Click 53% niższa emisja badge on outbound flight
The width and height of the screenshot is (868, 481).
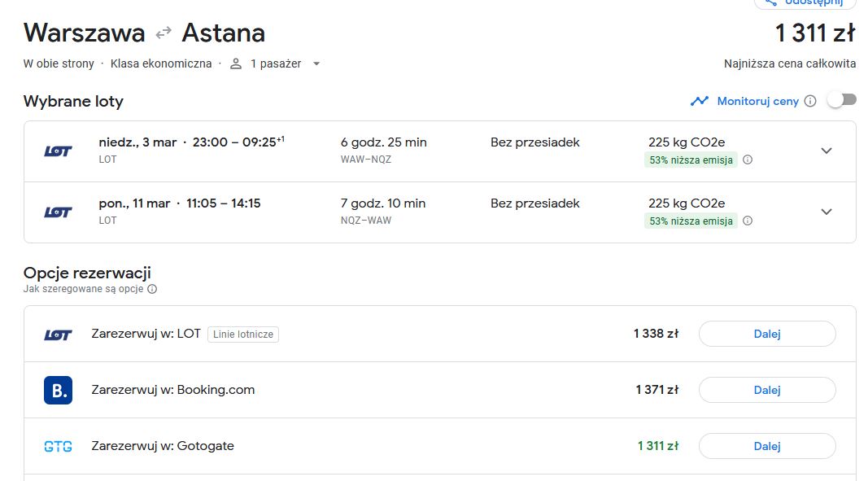(x=691, y=160)
